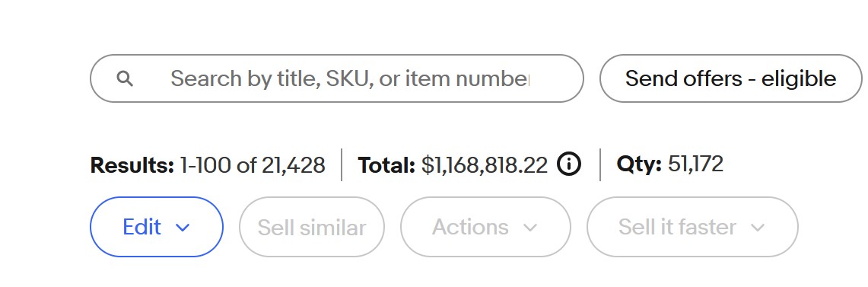Click the total amount $1,168,818.22
This screenshot has height=287, width=868.
pyautogui.click(x=485, y=164)
